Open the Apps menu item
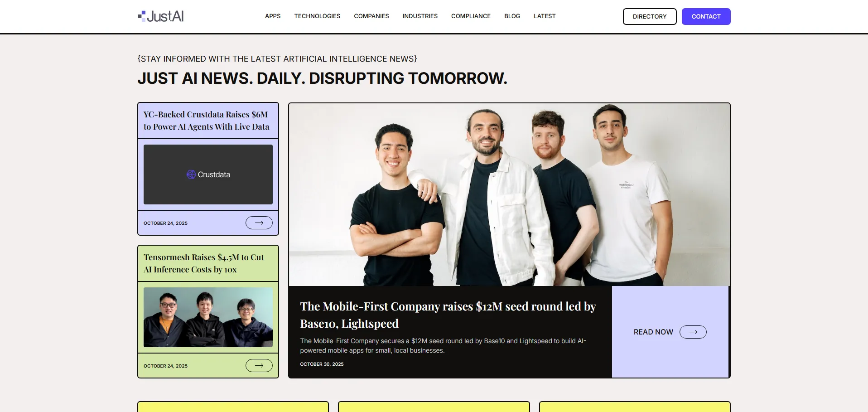The image size is (868, 412). [273, 16]
